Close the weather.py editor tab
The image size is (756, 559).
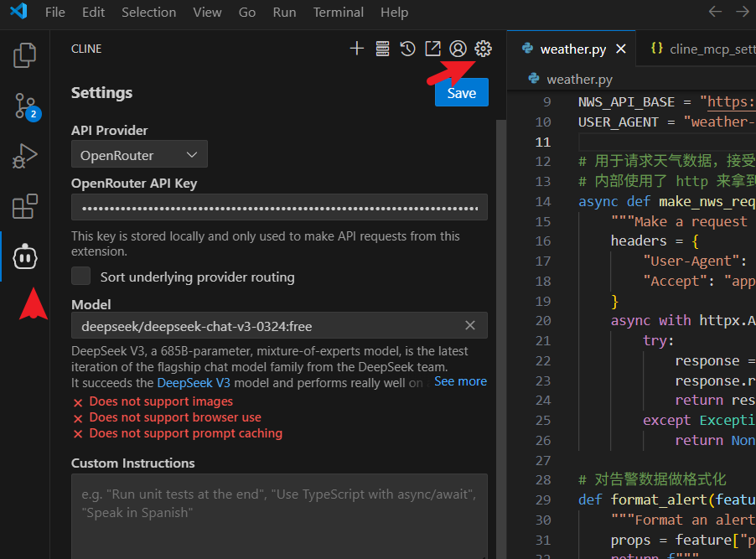[621, 49]
